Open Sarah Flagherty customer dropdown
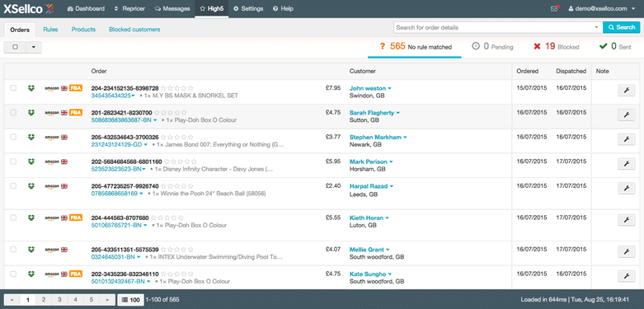This screenshot has width=644, height=309. tap(398, 113)
